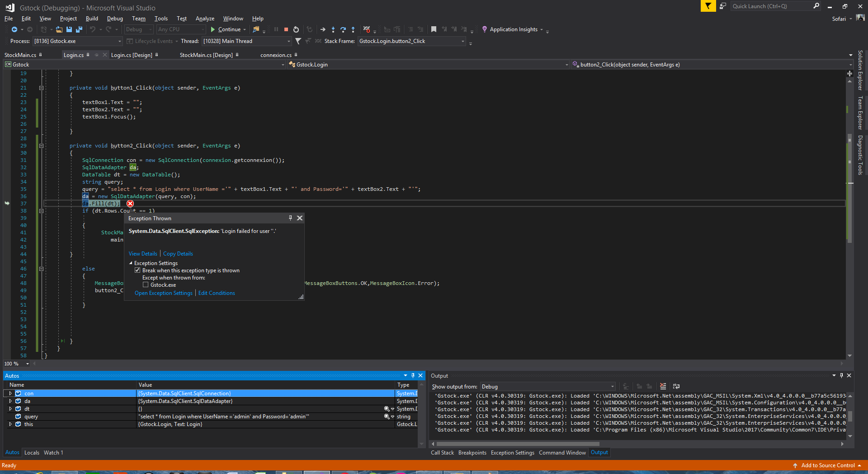Screen dimensions: 868x474
Task: Click Show Next Statement arrow icon
Action: coord(323,29)
